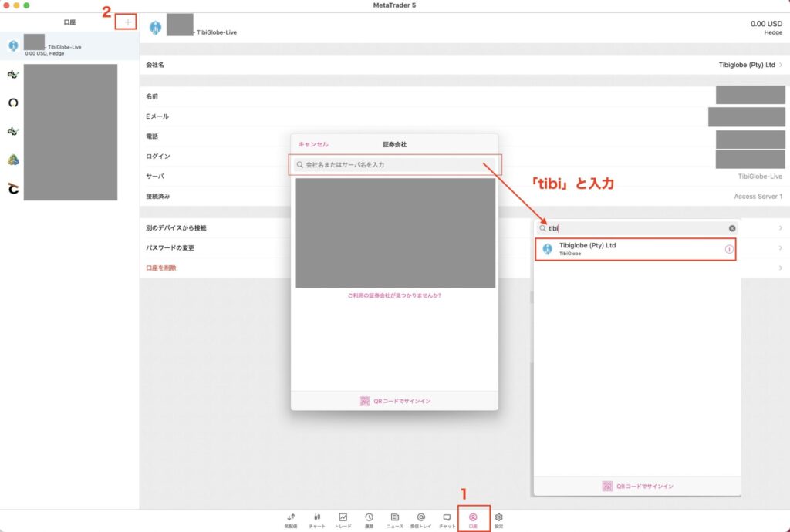
Task: Switch to the チャート tab
Action: pyautogui.click(x=317, y=520)
